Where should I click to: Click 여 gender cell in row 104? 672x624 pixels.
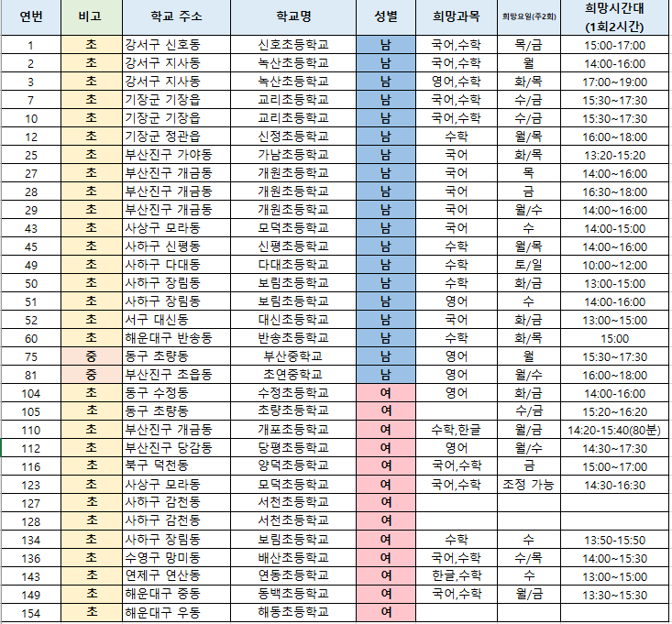(x=386, y=393)
